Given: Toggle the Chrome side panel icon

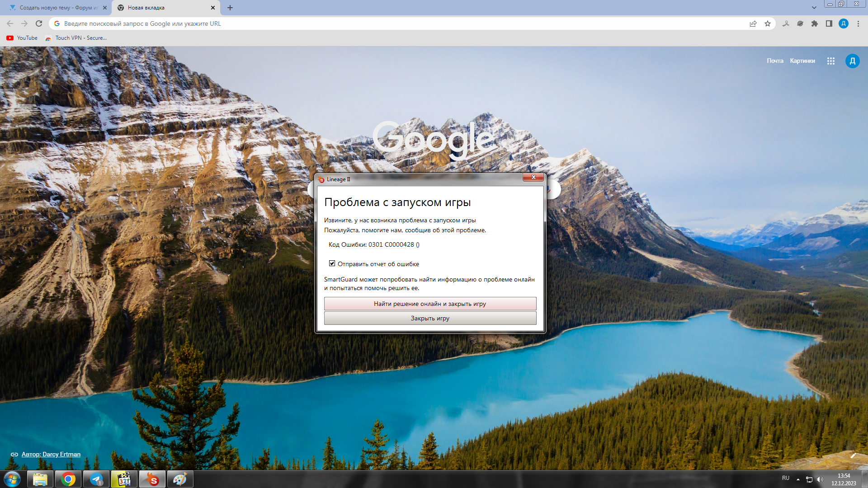Looking at the screenshot, I should pyautogui.click(x=829, y=23).
